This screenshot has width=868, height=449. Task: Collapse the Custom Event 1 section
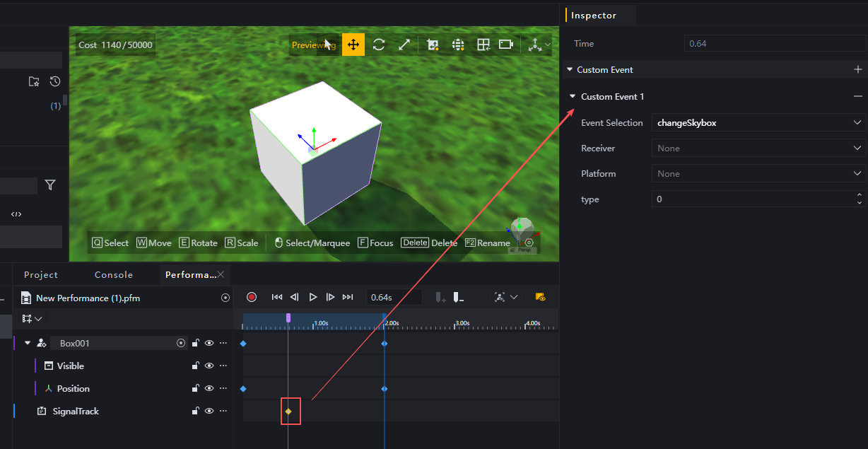pyautogui.click(x=573, y=97)
